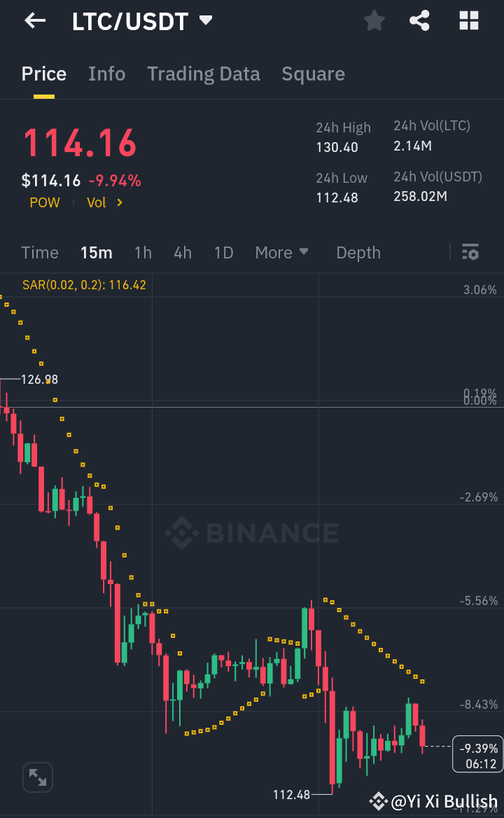This screenshot has width=504, height=818.
Task: Click the back arrow to leave chart
Action: click(34, 20)
